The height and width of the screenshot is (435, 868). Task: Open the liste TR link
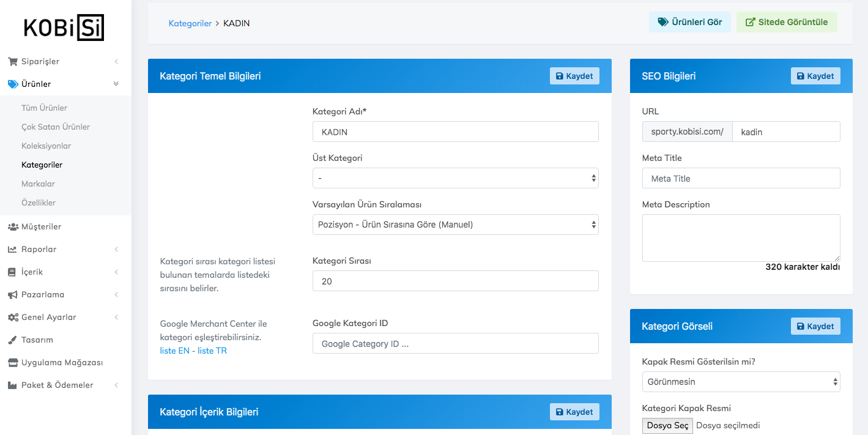[212, 351]
